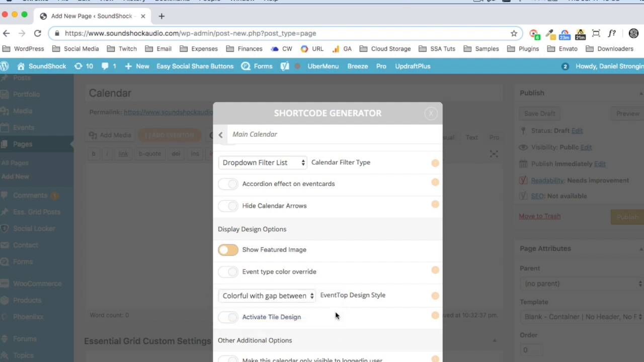Image resolution: width=644 pixels, height=362 pixels.
Task: Switch to Text editor tab
Action: (471, 138)
